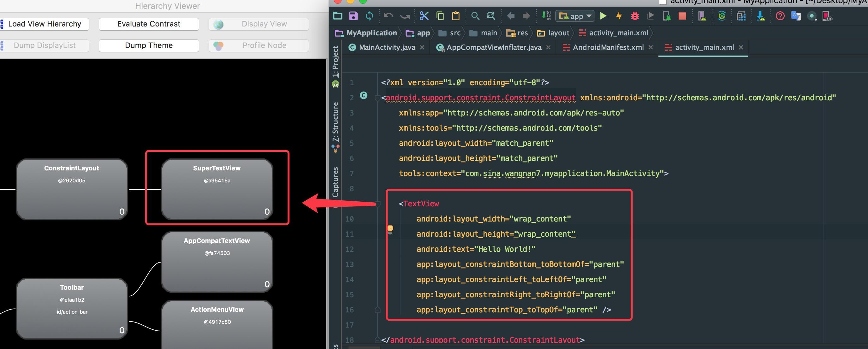Click the Dump Theme button
868x349 pixels.
[149, 45]
